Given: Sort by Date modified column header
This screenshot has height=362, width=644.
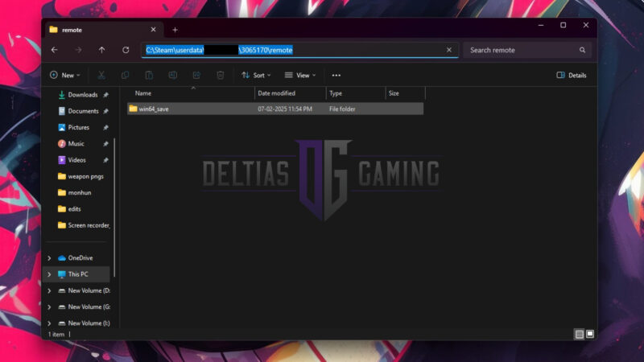Looking at the screenshot, I should tap(276, 93).
